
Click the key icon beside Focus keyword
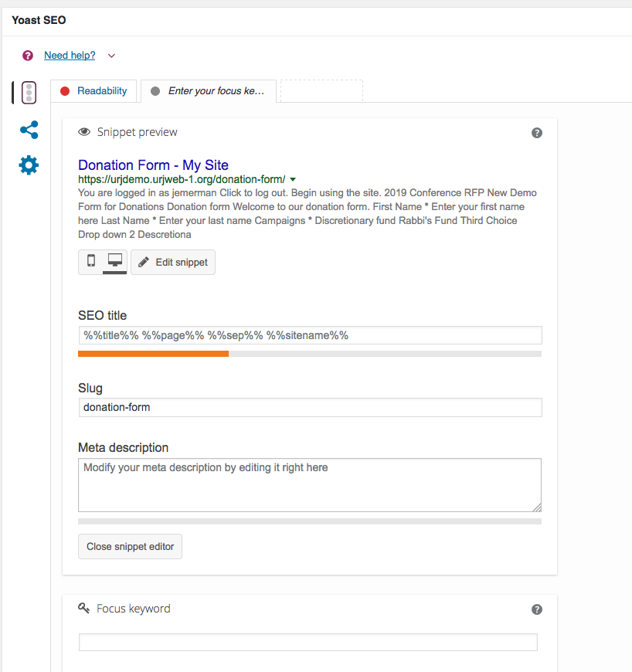[84, 609]
